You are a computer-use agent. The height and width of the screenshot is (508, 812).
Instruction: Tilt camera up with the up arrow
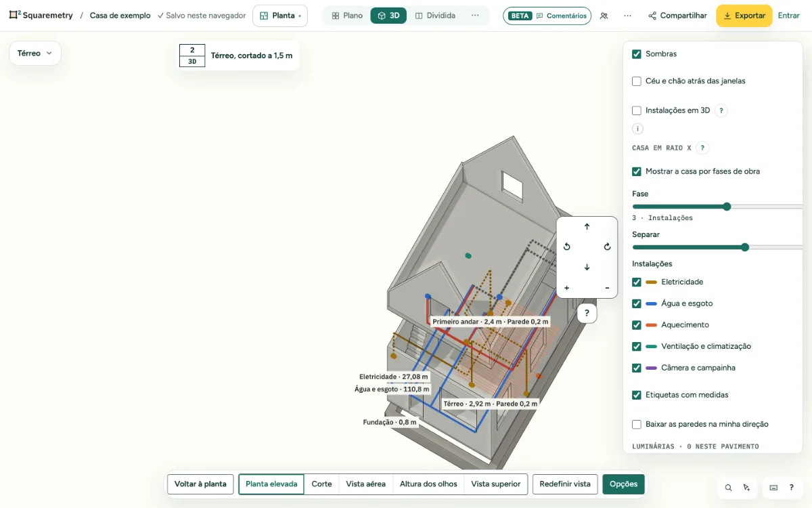click(587, 227)
